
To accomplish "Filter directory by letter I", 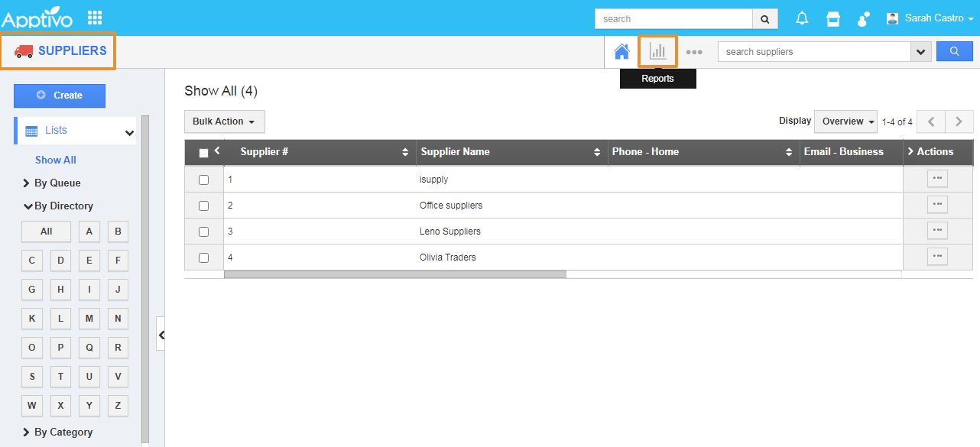I will 89,290.
